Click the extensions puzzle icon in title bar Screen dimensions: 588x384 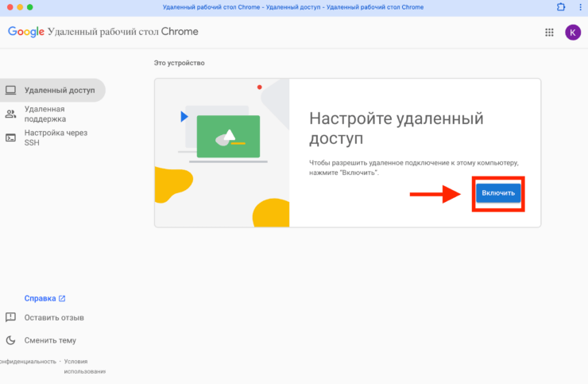pyautogui.click(x=561, y=6)
